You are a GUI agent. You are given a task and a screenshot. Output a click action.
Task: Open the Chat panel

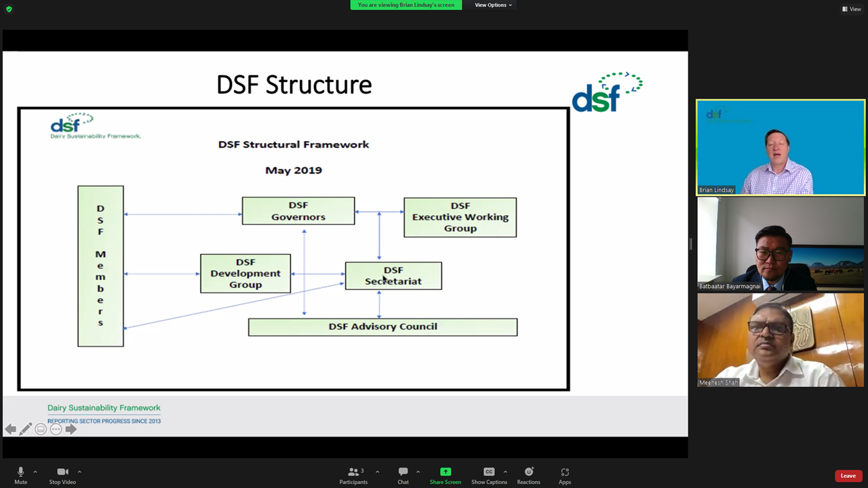(x=403, y=475)
